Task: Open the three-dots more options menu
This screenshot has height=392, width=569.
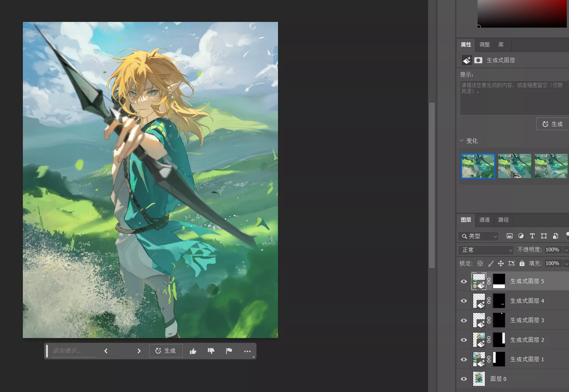Action: point(247,351)
